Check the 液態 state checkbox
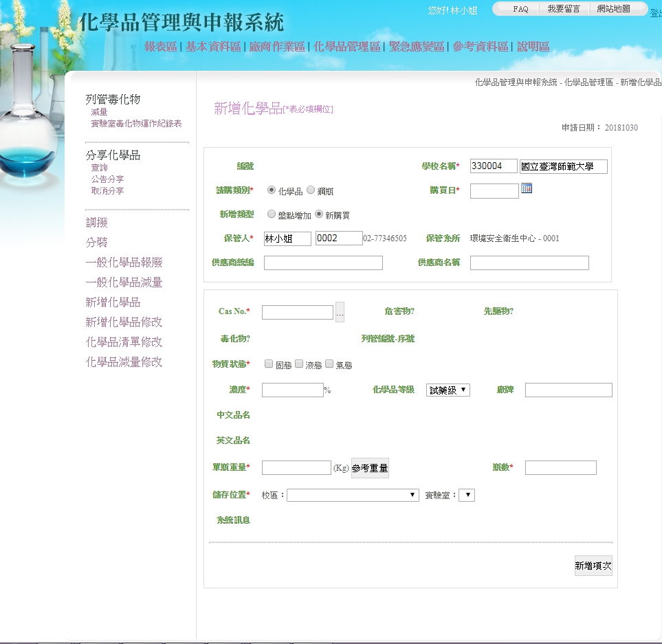This screenshot has width=662, height=644. (299, 364)
